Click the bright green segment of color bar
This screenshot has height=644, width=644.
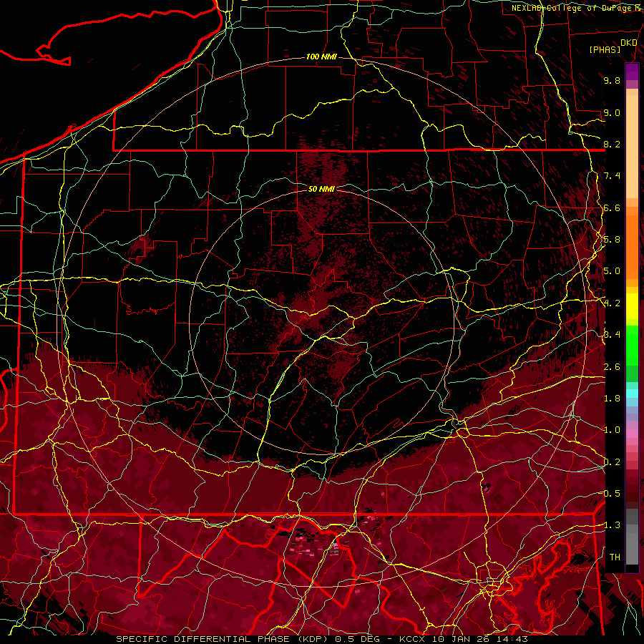click(632, 346)
